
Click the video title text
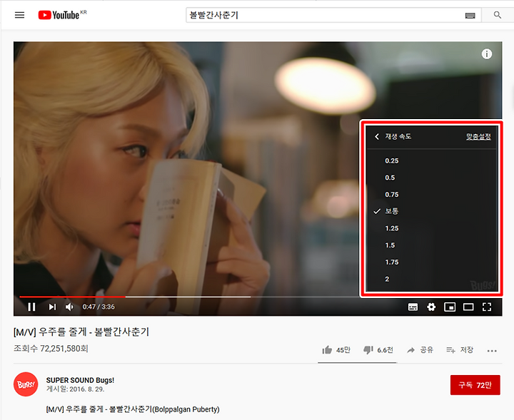81,332
